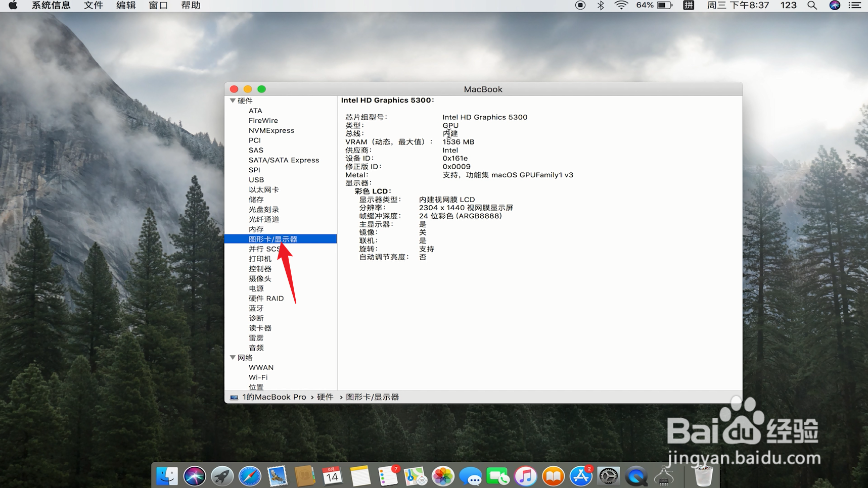Collapse the 硬件 disclosure triangle
The width and height of the screenshot is (868, 488).
click(233, 101)
